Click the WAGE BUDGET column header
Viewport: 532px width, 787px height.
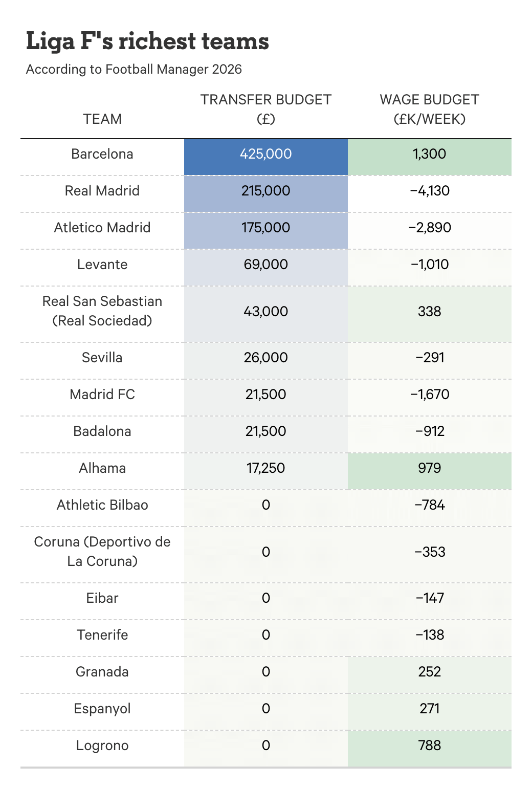[x=429, y=109]
